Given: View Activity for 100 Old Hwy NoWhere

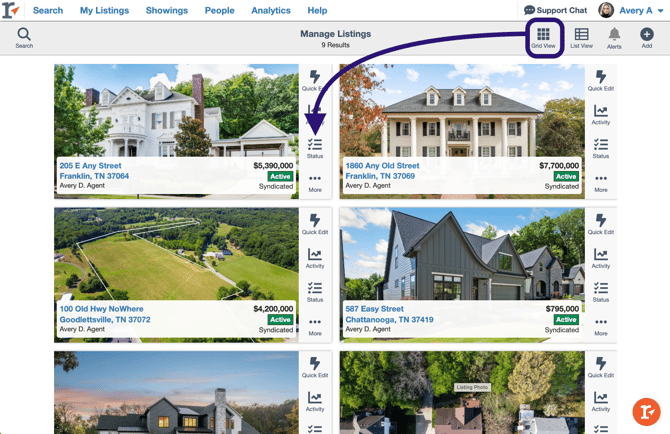Looking at the screenshot, I should click(315, 258).
